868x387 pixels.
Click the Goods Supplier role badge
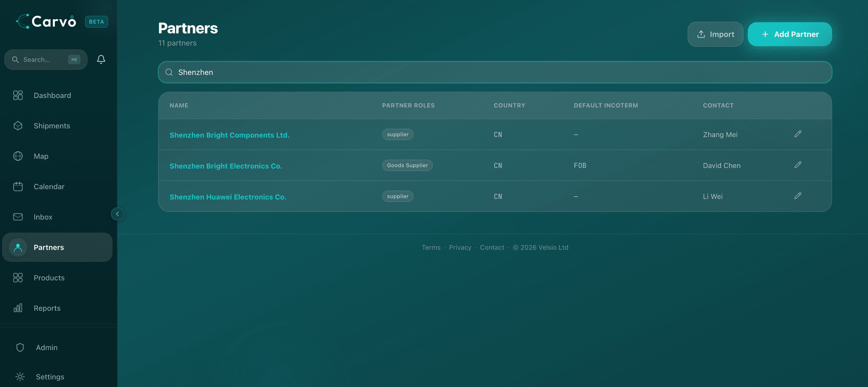[407, 165]
